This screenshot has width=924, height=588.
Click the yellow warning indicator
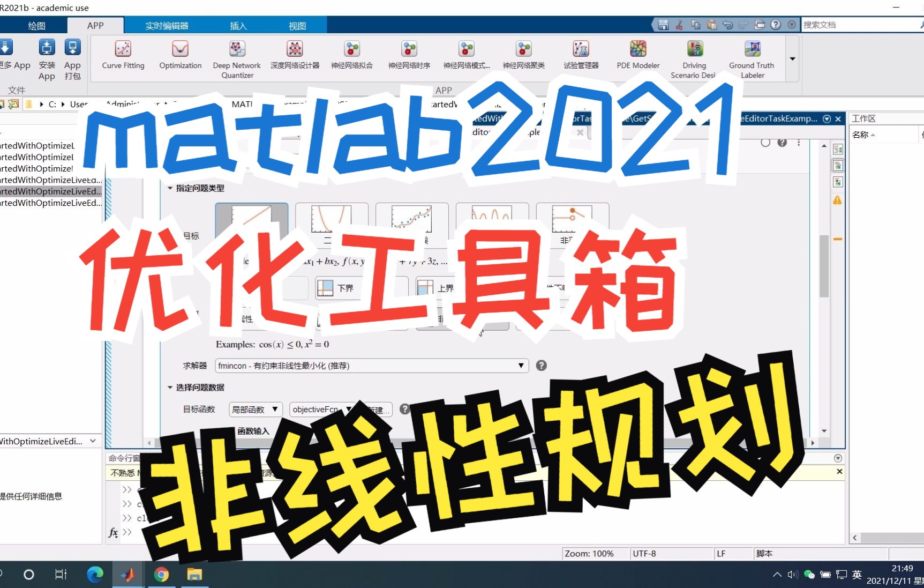point(837,200)
